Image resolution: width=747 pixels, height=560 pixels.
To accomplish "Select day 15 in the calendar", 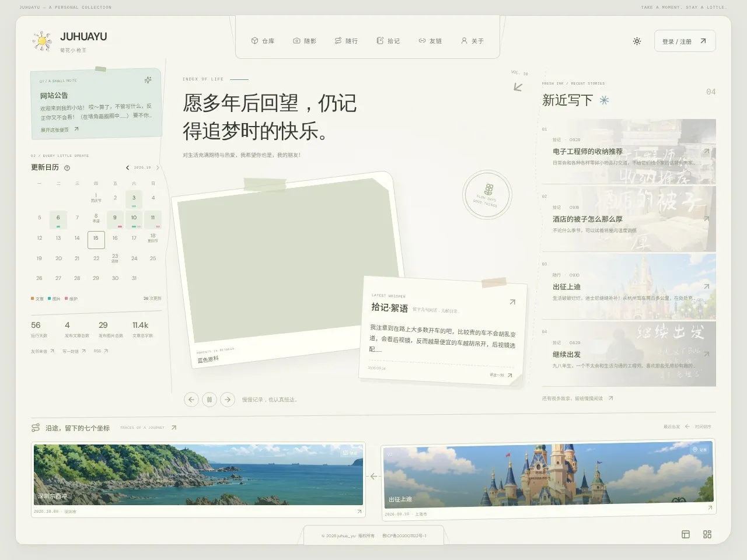I will tap(96, 239).
